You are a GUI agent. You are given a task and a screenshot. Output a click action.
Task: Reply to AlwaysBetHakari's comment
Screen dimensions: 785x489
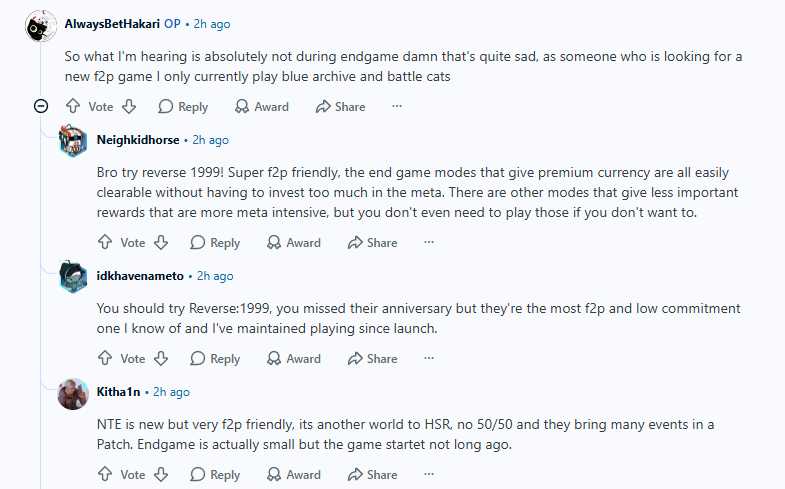click(183, 107)
